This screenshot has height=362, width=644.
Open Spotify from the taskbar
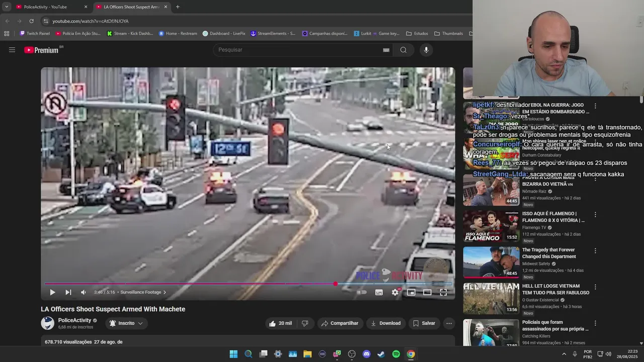click(x=396, y=354)
